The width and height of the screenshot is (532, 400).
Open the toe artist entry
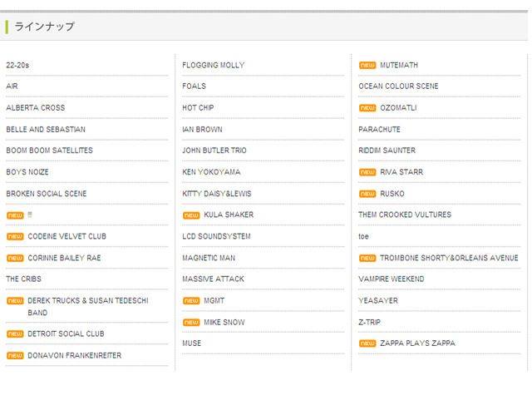coord(363,236)
